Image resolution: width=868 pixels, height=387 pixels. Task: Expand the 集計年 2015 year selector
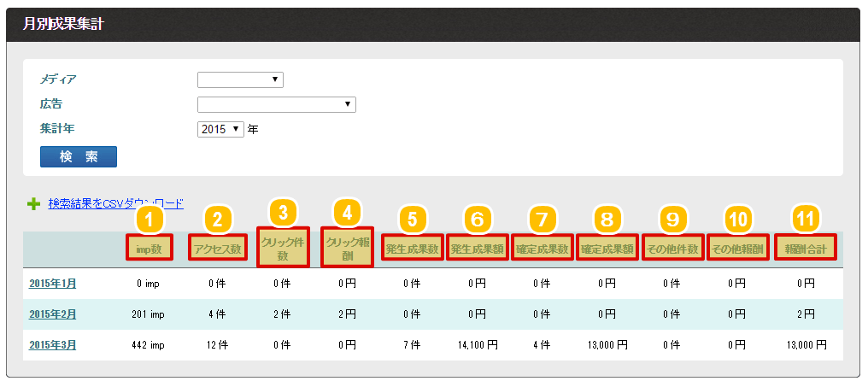pyautogui.click(x=220, y=129)
